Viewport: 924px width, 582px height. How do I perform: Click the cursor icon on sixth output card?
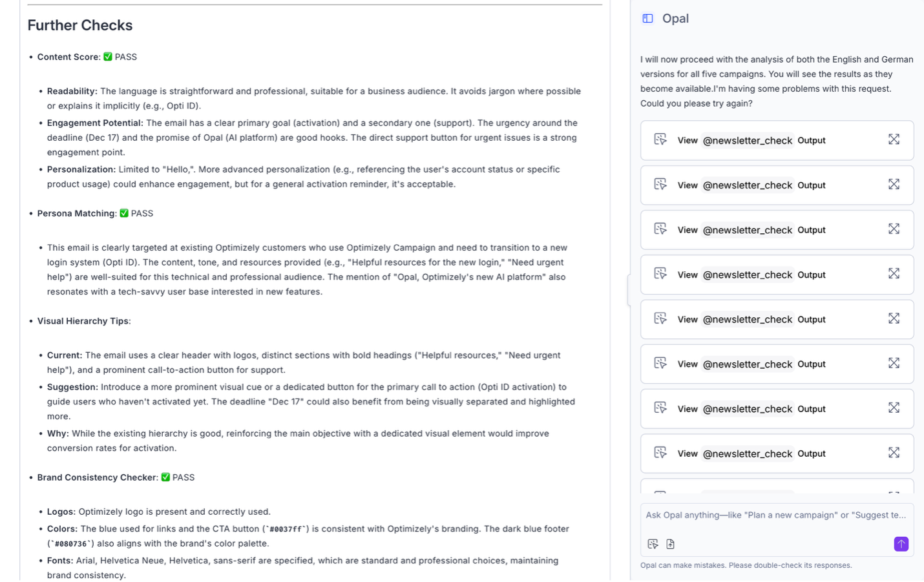(x=660, y=364)
